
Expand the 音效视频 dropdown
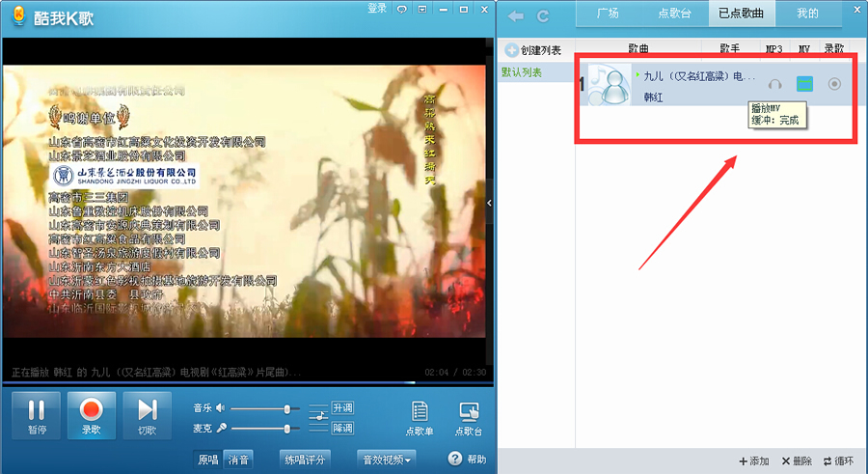click(x=386, y=460)
